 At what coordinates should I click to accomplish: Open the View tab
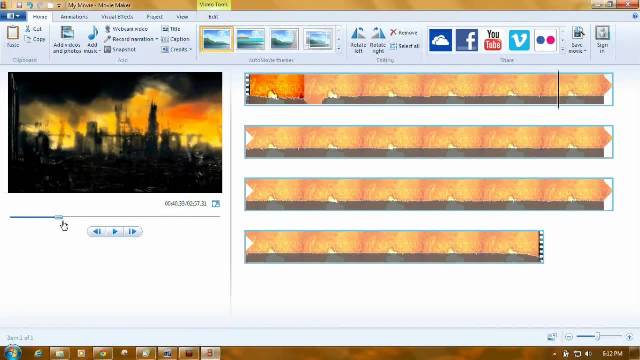tap(182, 17)
